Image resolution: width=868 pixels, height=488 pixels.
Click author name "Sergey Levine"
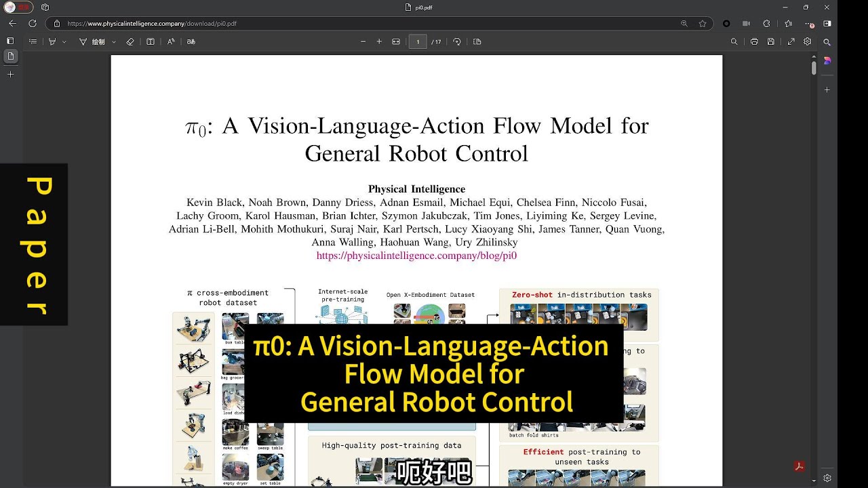(x=622, y=216)
